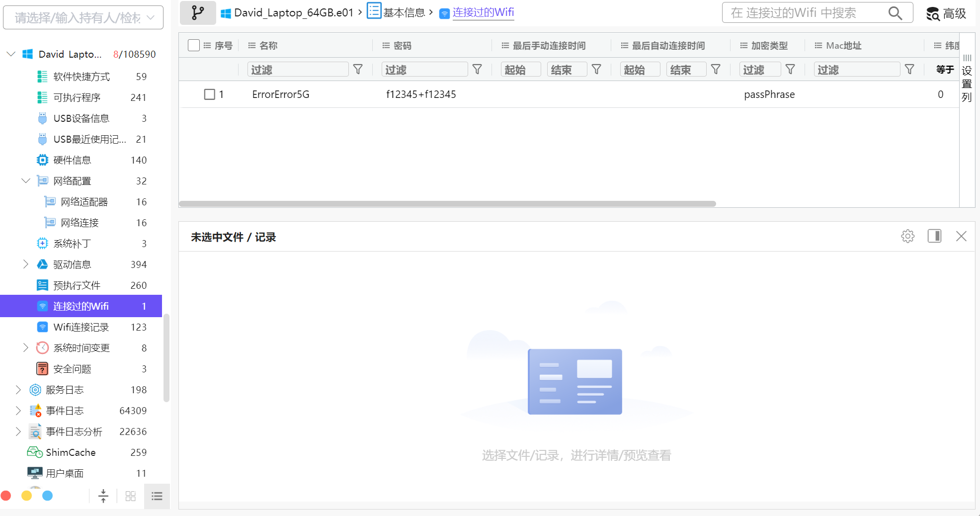This screenshot has height=516, width=980.
Task: Click the table horizontal scrollbar
Action: [447, 204]
